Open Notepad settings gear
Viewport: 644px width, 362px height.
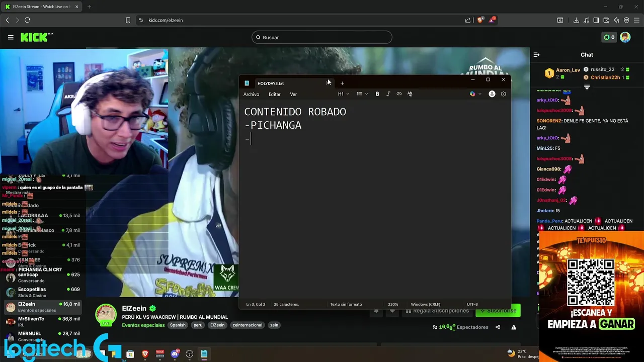click(503, 94)
